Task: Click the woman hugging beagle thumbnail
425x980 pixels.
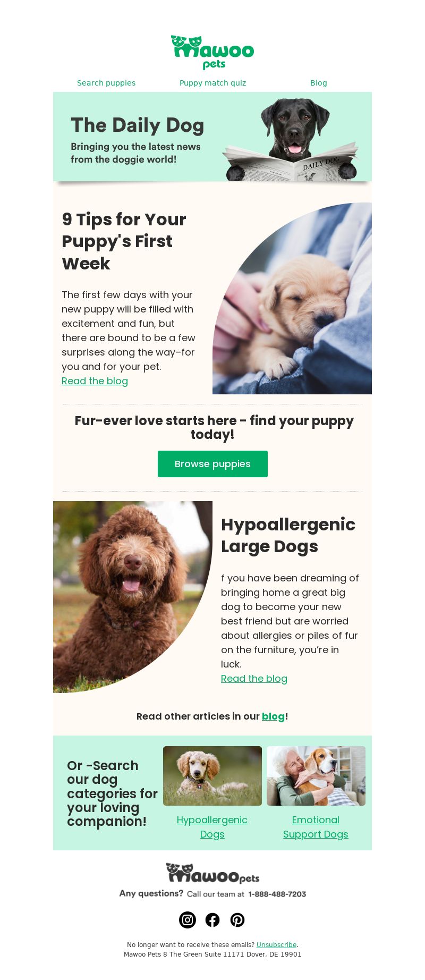Action: click(x=316, y=776)
